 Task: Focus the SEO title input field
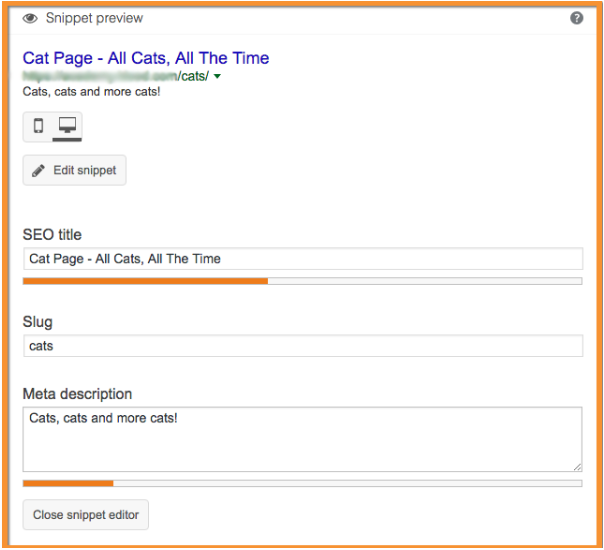pos(302,259)
